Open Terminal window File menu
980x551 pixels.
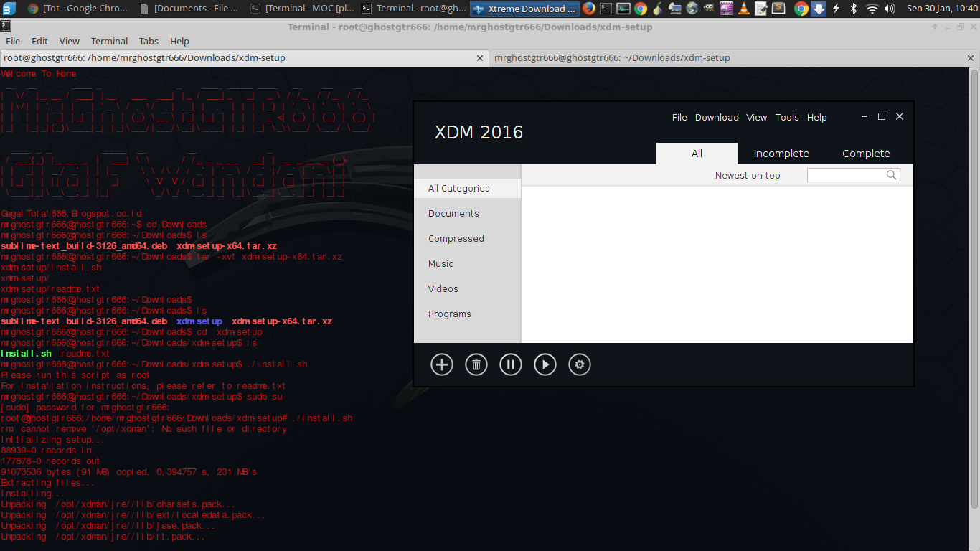point(13,41)
